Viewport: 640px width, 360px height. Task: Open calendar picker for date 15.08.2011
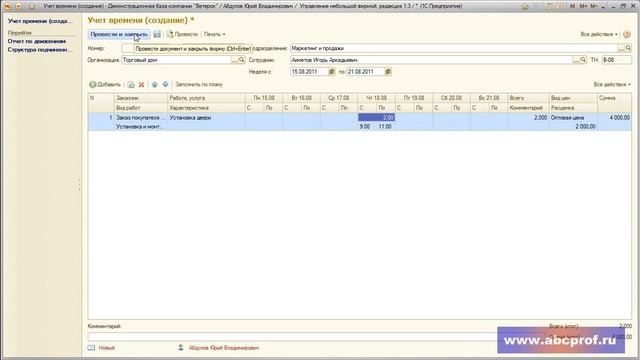(x=331, y=72)
